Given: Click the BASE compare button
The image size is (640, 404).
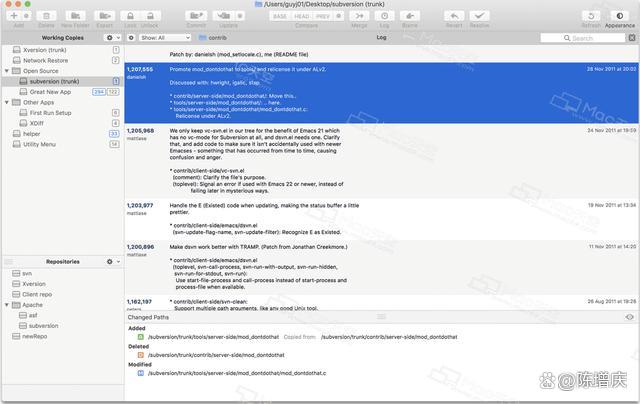Looking at the screenshot, I should (x=279, y=16).
